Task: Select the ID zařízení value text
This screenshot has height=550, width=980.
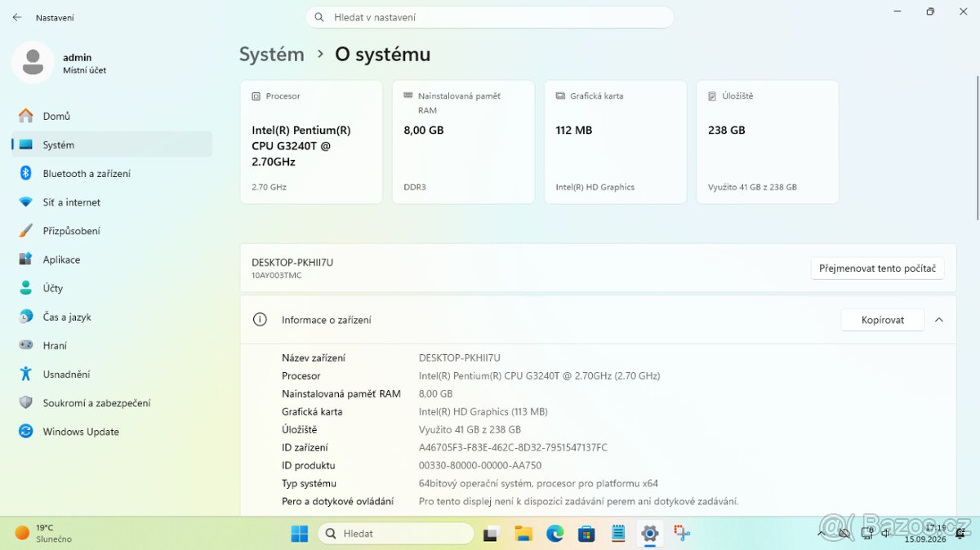Action: point(513,447)
